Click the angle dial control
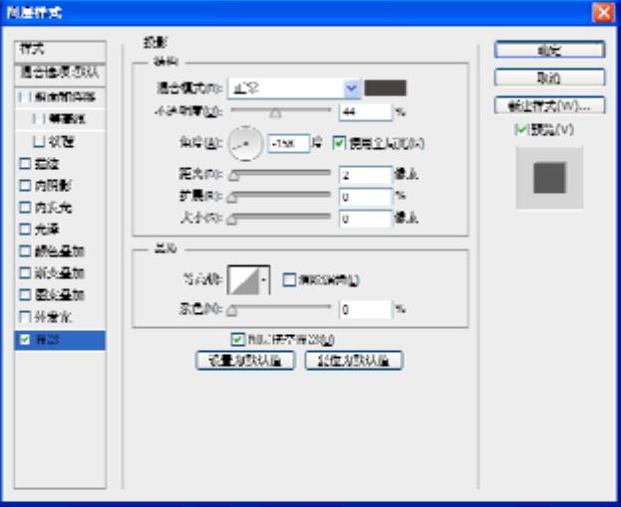Image resolution: width=621 pixels, height=507 pixels. (x=246, y=143)
